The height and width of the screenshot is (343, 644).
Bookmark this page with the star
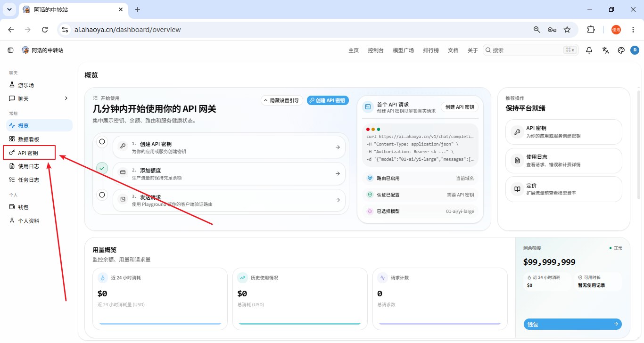point(567,30)
